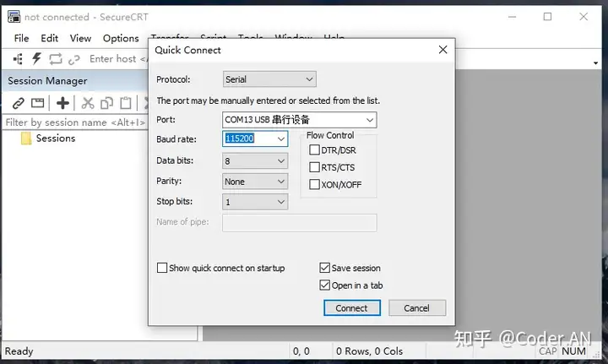Click the Filter by session name field
The image size is (608, 364).
pos(75,122)
